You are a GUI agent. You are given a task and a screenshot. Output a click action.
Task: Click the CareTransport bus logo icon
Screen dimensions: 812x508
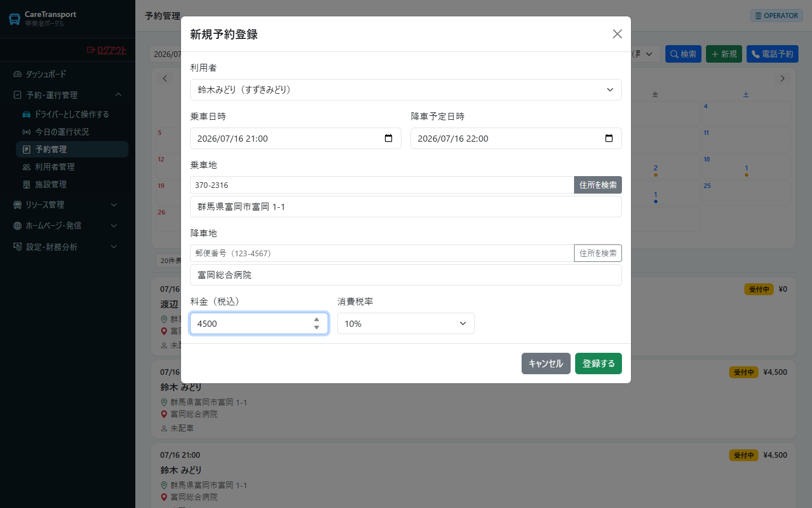(x=15, y=19)
